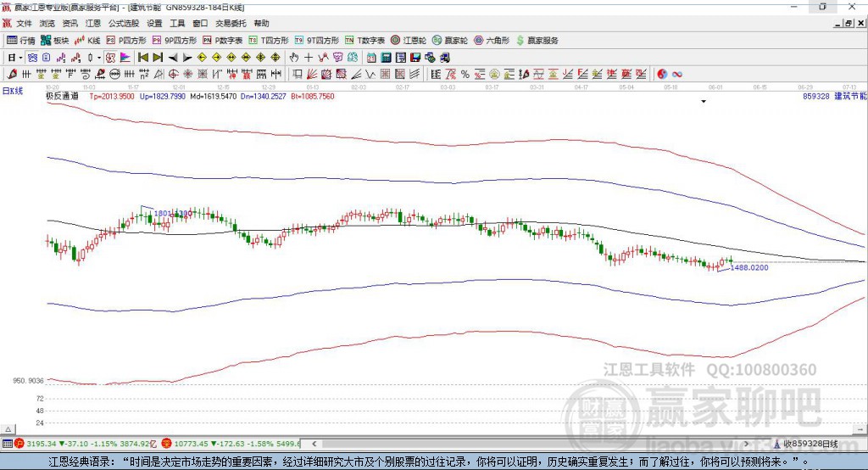
Task: Click the grid icon in status bar
Action: point(7,444)
